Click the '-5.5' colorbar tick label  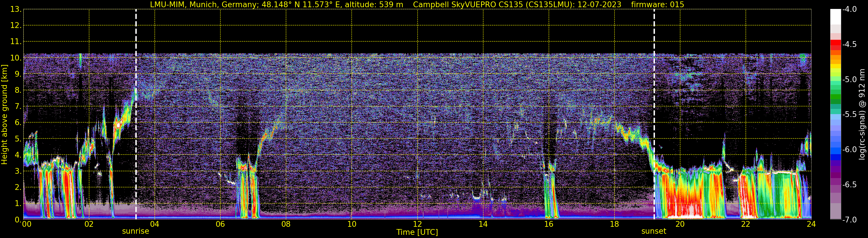coord(849,115)
